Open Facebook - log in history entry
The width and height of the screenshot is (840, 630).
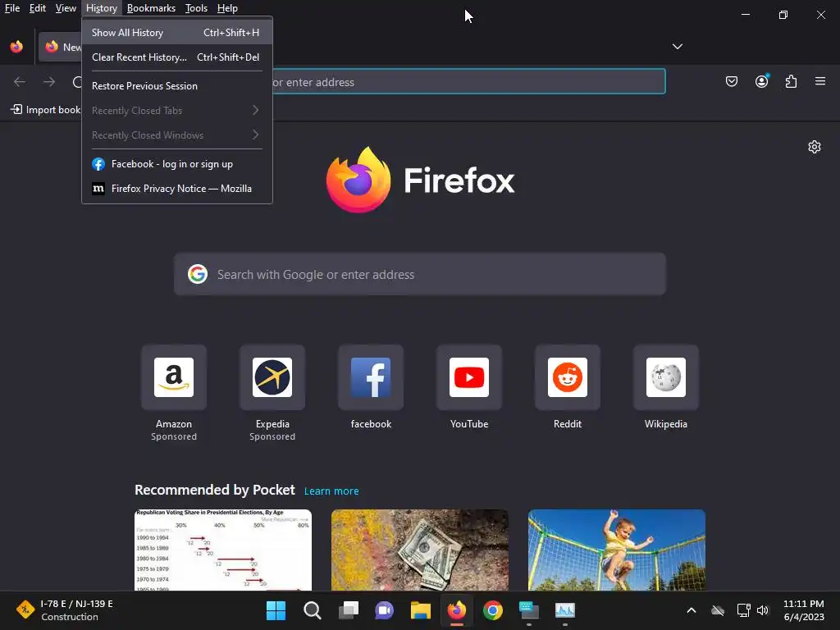(x=177, y=164)
